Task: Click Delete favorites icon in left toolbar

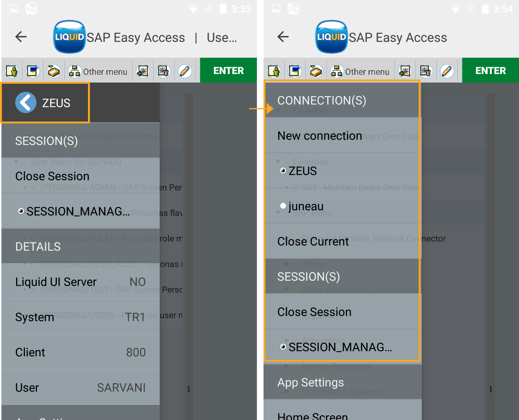Action: pos(164,71)
